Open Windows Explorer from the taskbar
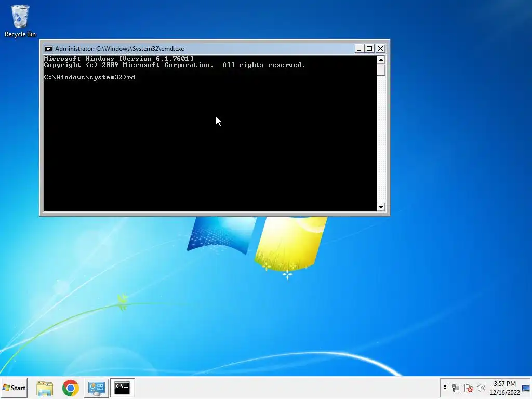The height and width of the screenshot is (399, 532). [45, 388]
